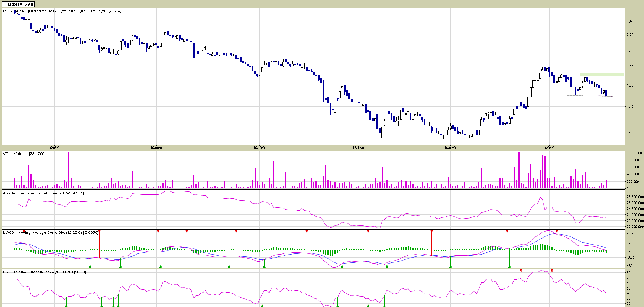Click the leftmost red RSI overbought marker

coord(521,270)
